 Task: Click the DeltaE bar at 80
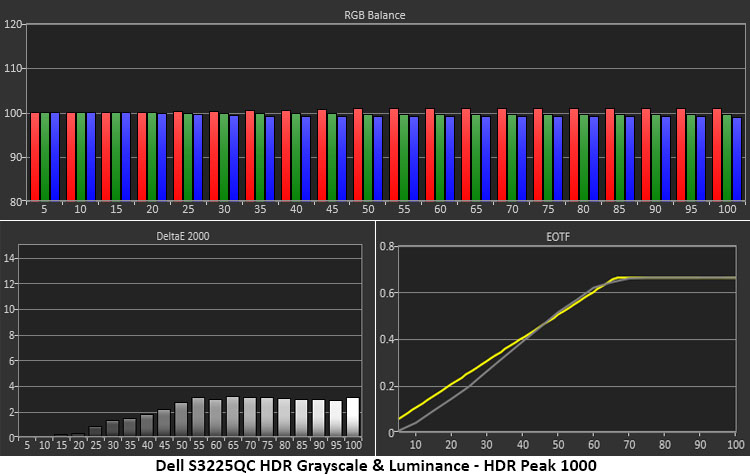[284, 417]
